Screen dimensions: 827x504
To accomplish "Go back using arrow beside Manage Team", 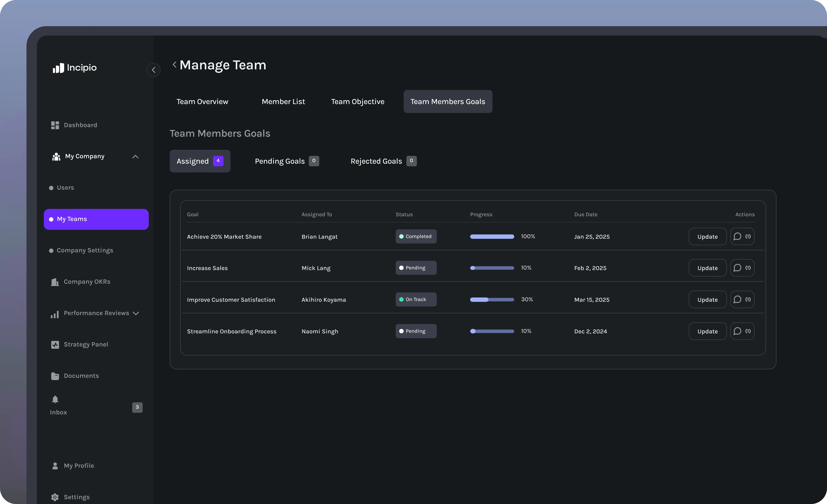I will coord(174,64).
